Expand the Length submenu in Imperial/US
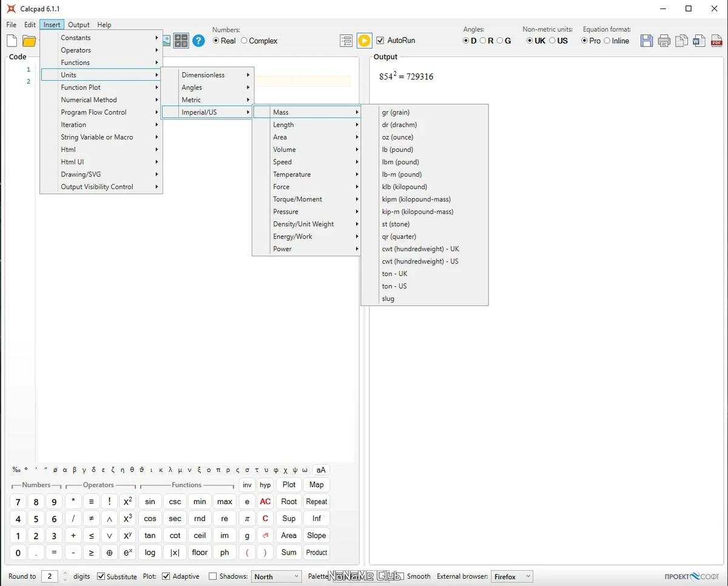This screenshot has height=586, width=728. (x=306, y=124)
